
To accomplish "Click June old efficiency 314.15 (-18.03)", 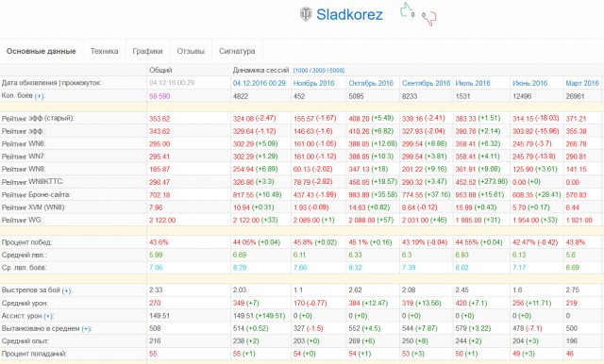I will 535,119.
